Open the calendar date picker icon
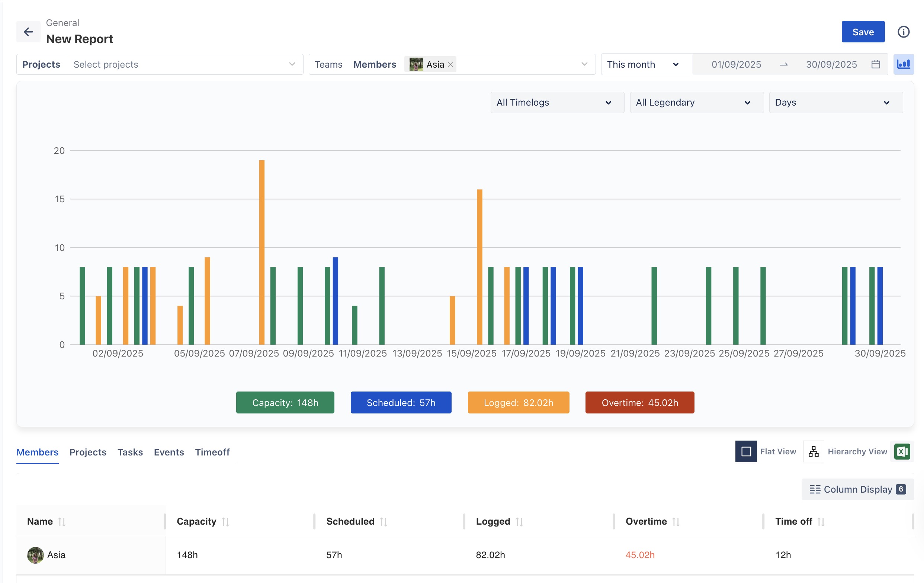 pyautogui.click(x=876, y=64)
